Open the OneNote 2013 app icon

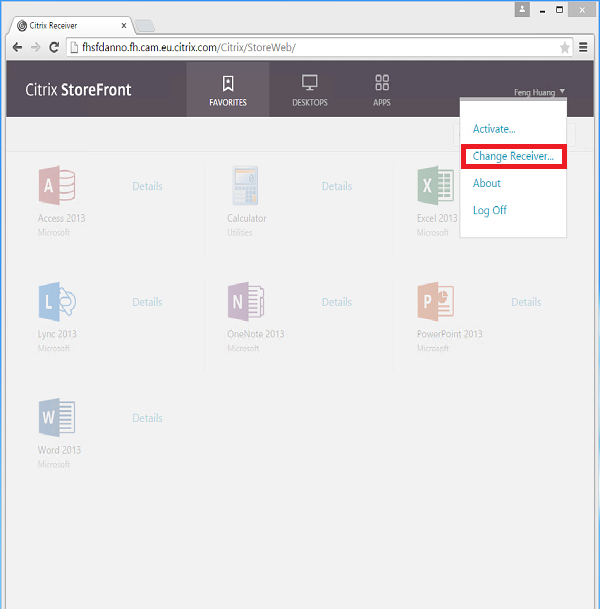pos(246,301)
